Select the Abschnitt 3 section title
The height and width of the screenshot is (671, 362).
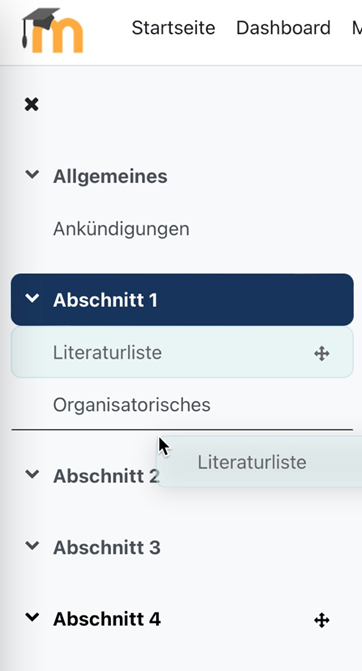(x=107, y=548)
